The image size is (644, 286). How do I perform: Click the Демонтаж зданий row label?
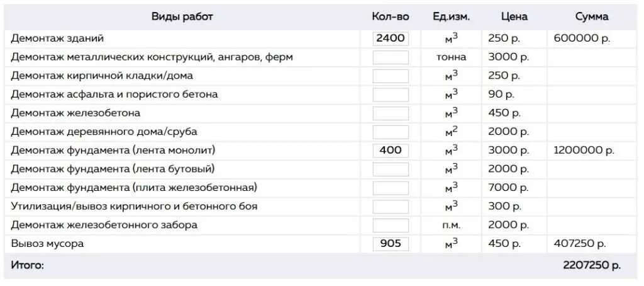click(57, 38)
